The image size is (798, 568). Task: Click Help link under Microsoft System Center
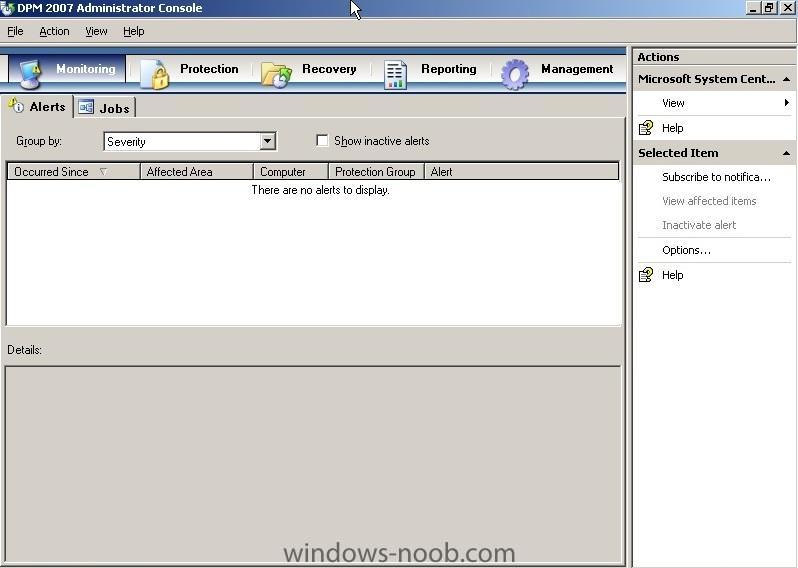[672, 128]
